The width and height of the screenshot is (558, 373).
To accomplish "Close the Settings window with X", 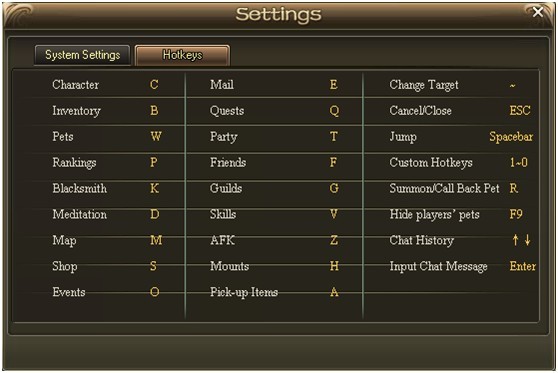I will pyautogui.click(x=538, y=12).
